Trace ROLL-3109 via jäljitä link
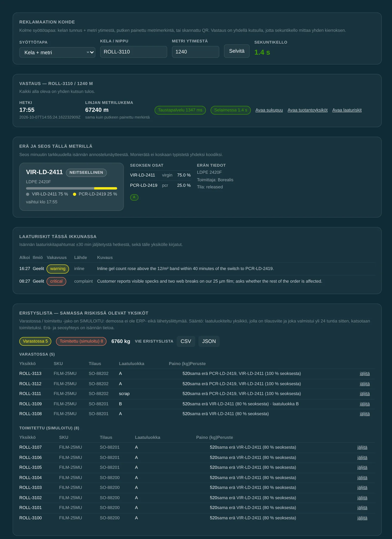This screenshot has width=392, height=539. coord(365,404)
